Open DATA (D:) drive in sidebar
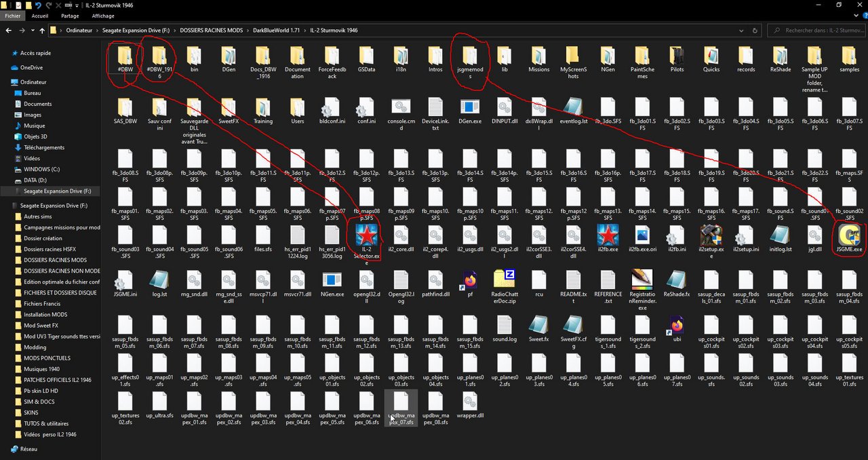 [x=35, y=180]
